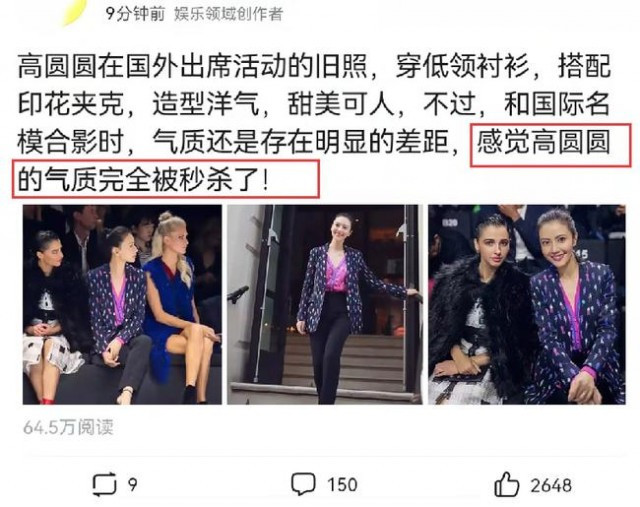Screen dimensions: 640x507
Task: Open third photo with black fur coat
Action: (x=527, y=305)
